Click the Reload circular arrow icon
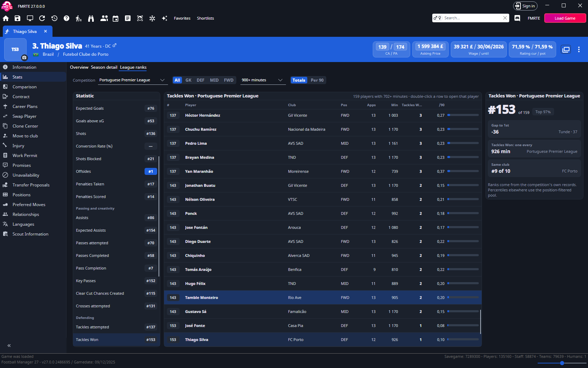 pyautogui.click(x=42, y=18)
